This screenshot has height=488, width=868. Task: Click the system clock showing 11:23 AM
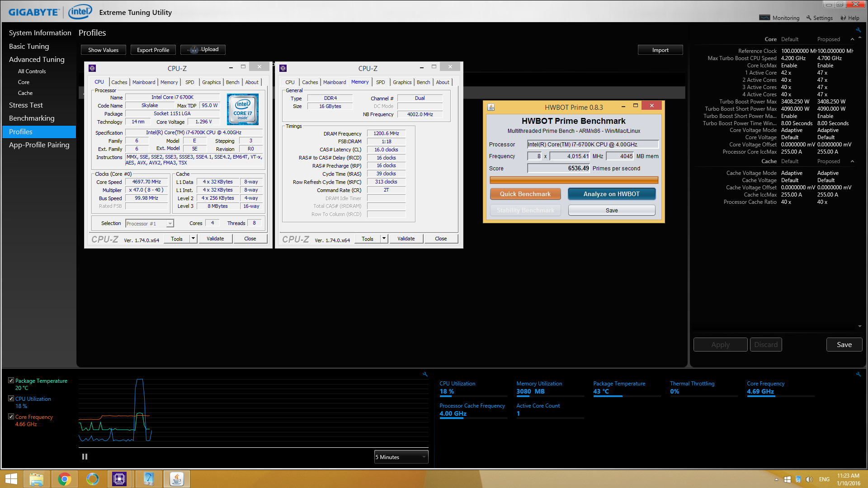click(848, 475)
